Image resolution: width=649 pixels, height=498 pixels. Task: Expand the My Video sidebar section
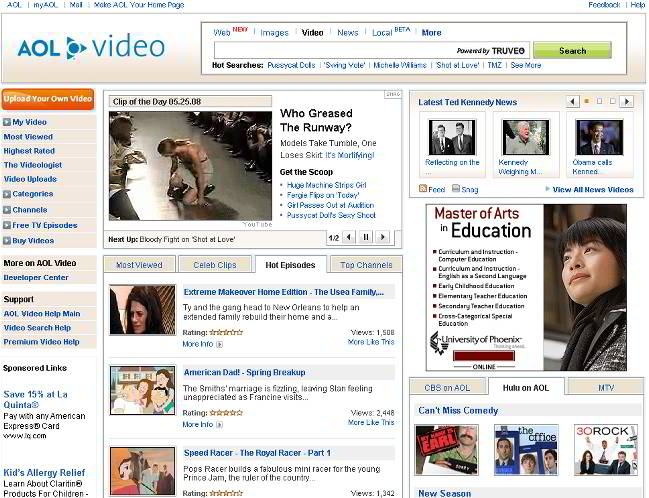[x=7, y=122]
